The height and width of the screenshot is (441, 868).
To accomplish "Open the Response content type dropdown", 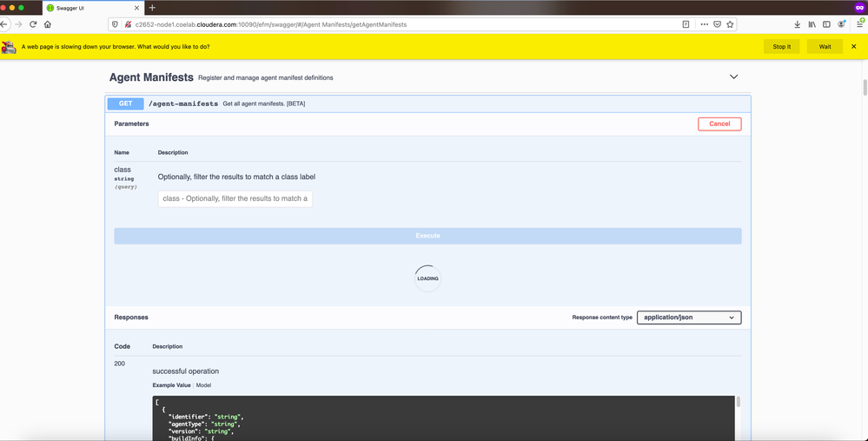I will tap(689, 317).
